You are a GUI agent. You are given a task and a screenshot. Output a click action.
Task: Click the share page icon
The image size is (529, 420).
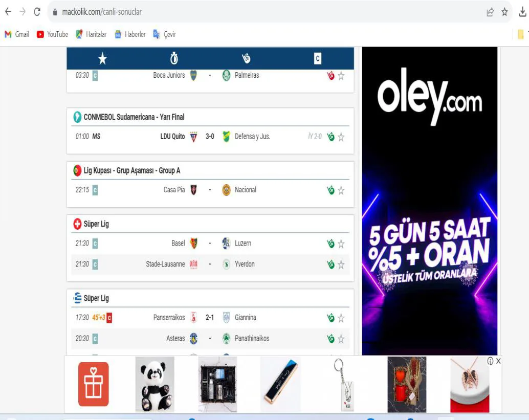pyautogui.click(x=490, y=12)
